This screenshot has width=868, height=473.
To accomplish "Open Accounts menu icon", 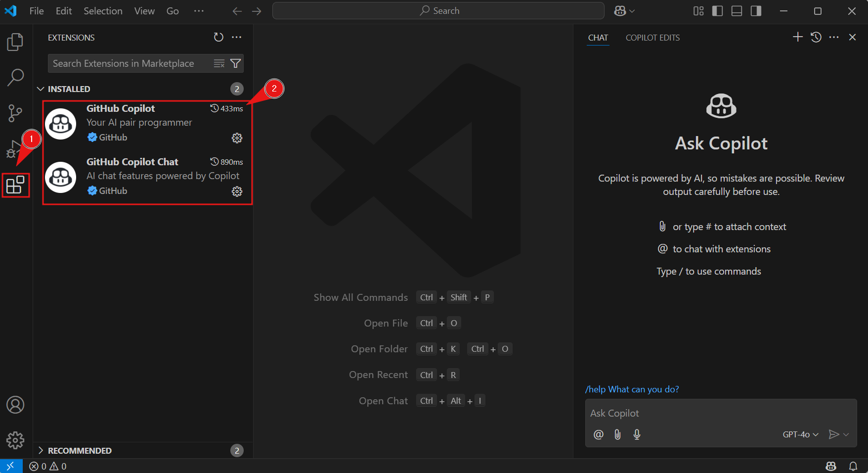I will (x=15, y=405).
